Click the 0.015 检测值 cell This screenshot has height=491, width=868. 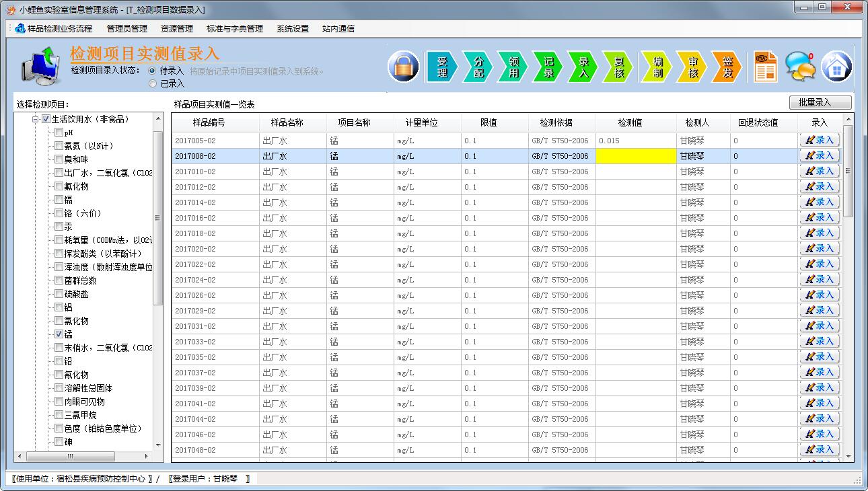636,140
